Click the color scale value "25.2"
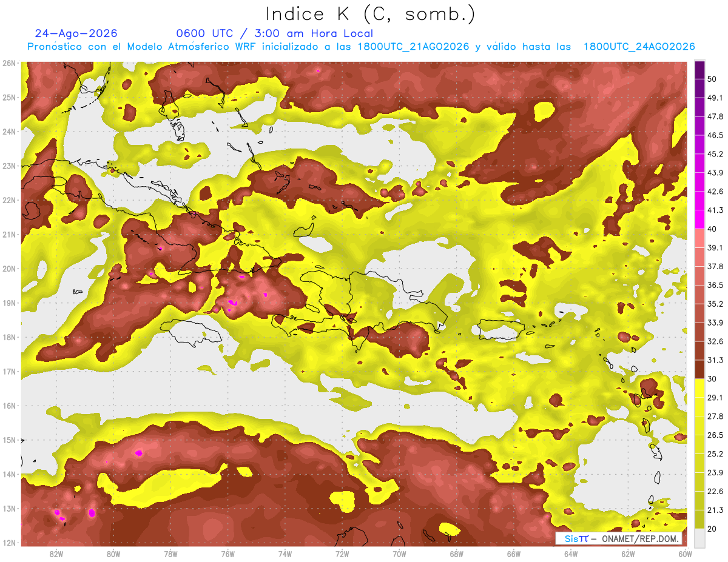Viewport: 728px width, 562px height. pyautogui.click(x=715, y=453)
